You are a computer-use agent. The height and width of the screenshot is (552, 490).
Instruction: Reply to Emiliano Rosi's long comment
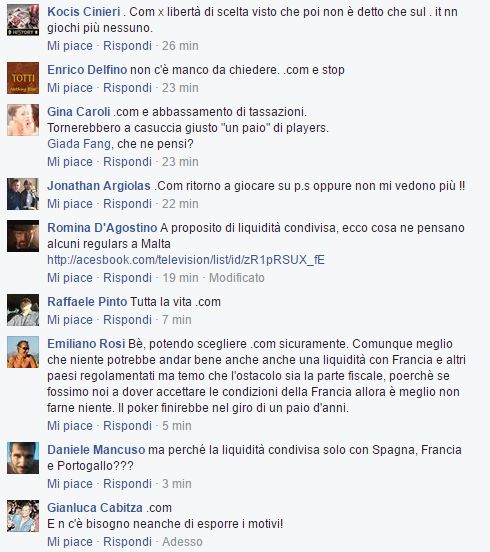(127, 426)
